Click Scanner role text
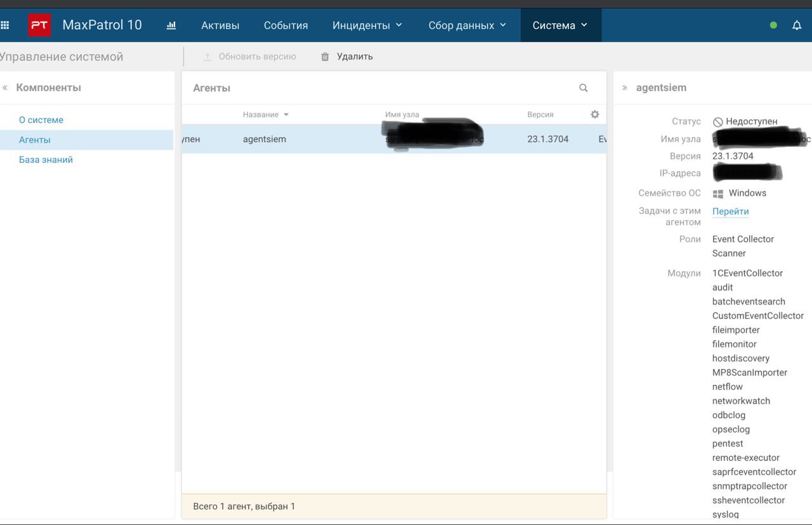 (729, 253)
